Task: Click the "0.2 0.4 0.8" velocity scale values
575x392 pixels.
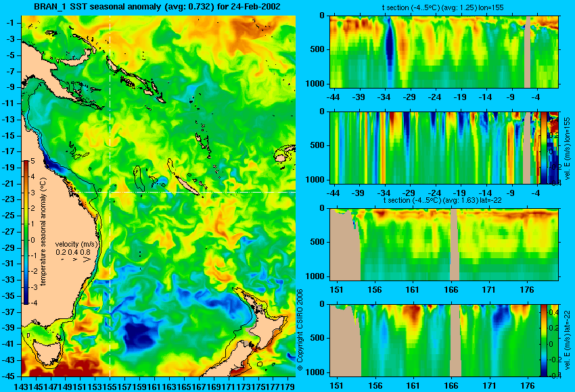Action: (73, 252)
